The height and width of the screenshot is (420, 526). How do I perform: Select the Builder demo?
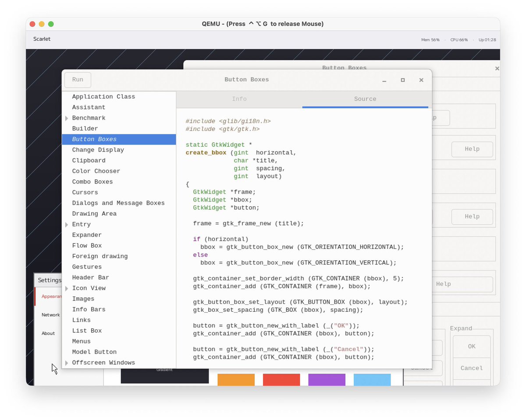point(119,129)
